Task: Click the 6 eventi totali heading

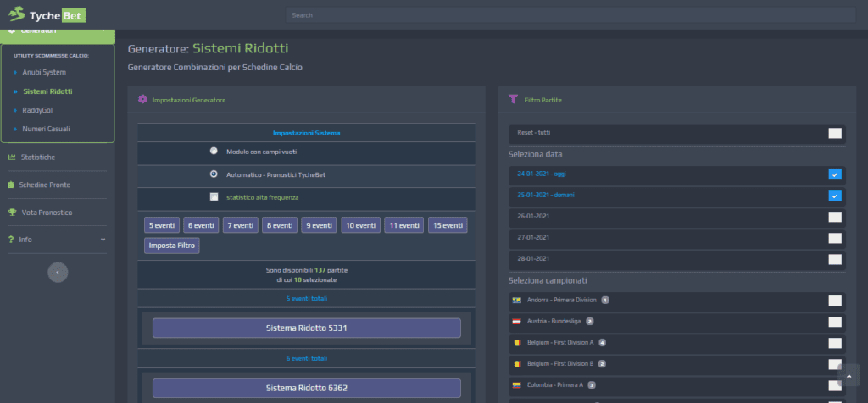Action: pyautogui.click(x=307, y=358)
